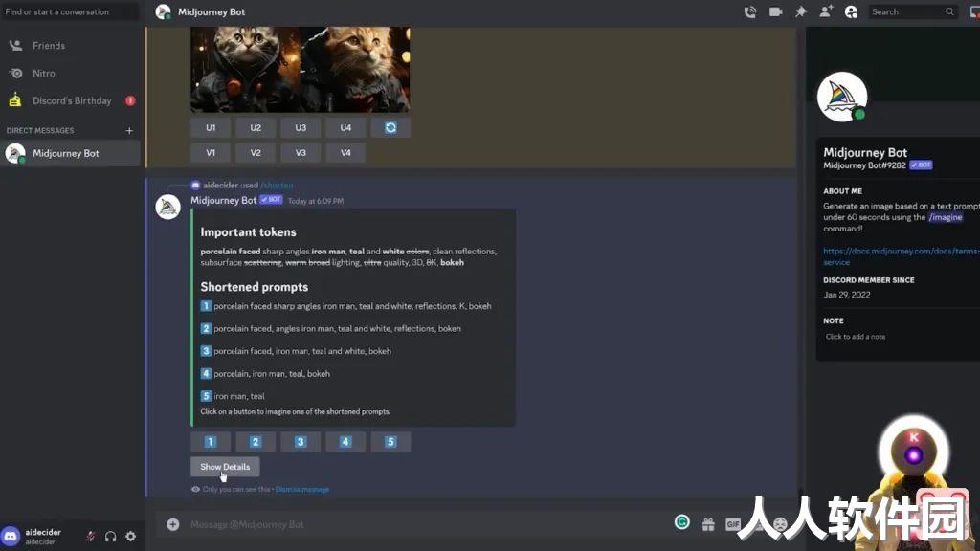Re-roll the image grid
The height and width of the screenshot is (551, 980).
[390, 127]
